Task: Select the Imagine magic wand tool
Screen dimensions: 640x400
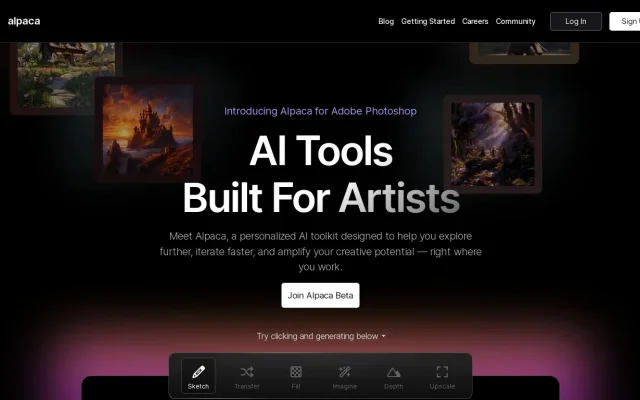Action: tap(344, 376)
